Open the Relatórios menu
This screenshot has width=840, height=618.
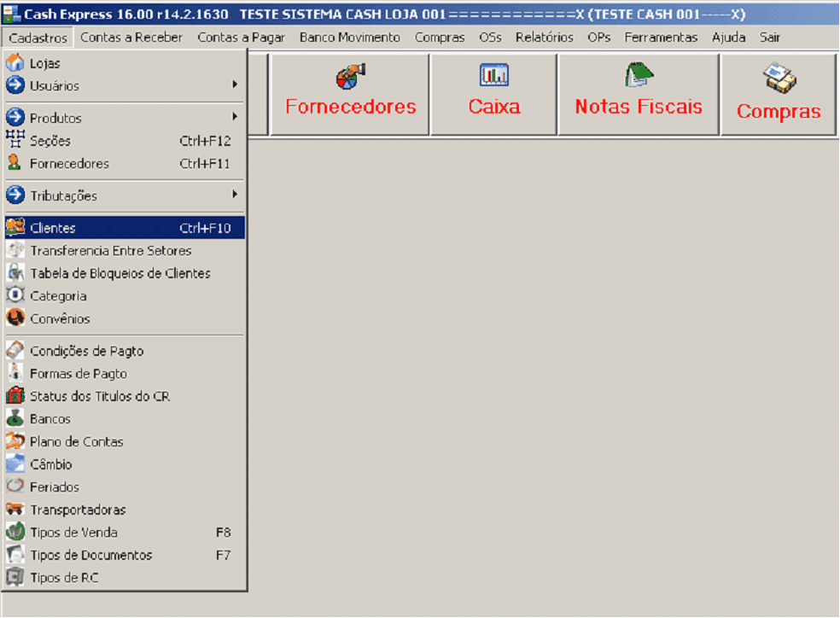(x=544, y=38)
